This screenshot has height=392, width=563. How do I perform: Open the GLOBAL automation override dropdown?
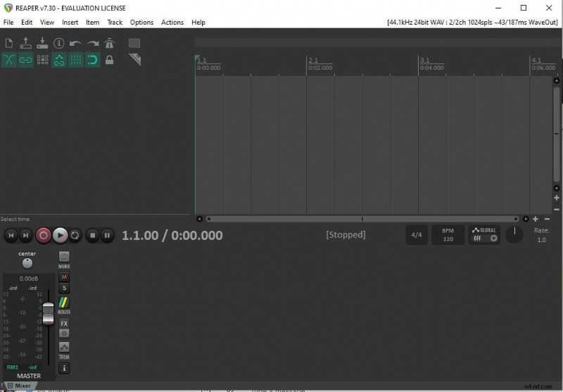coord(484,235)
